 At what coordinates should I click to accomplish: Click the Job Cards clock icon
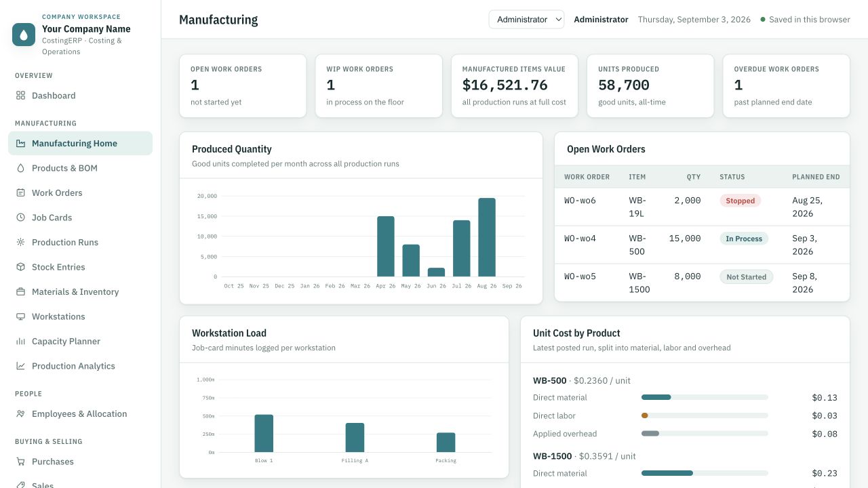(21, 218)
